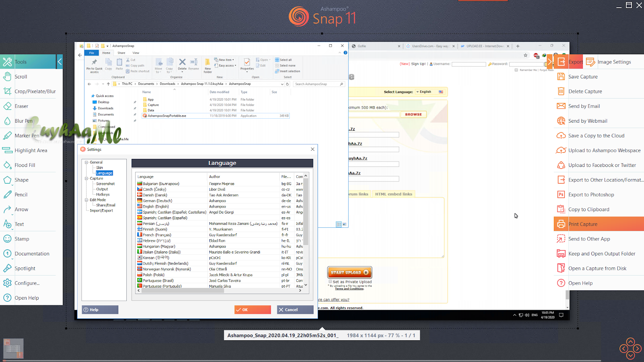Save a Copy to the Cloud
644x362 pixels.
[599, 136]
